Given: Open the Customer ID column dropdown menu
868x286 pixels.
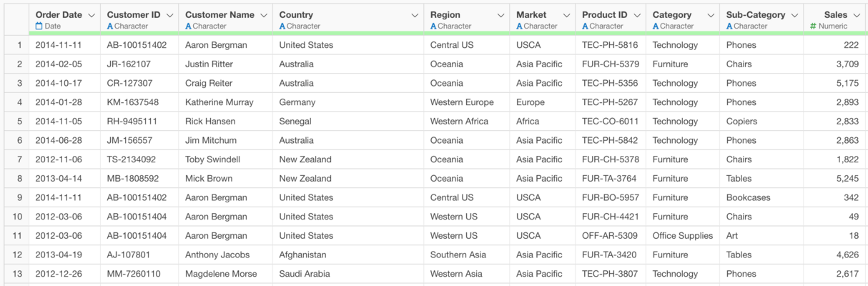Looking at the screenshot, I should tap(169, 15).
